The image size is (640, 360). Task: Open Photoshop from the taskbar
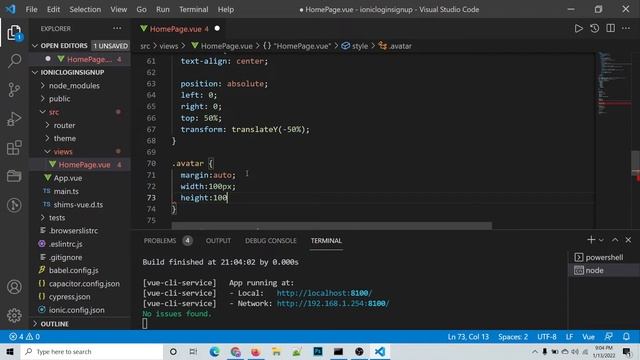pyautogui.click(x=318, y=351)
